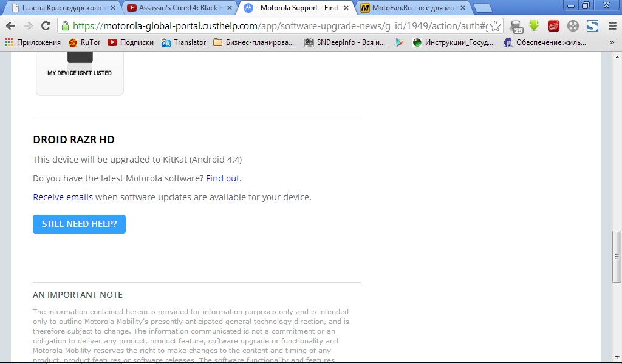Show more bookmarks with the chevron
This screenshot has width=622, height=364.
pyautogui.click(x=612, y=42)
